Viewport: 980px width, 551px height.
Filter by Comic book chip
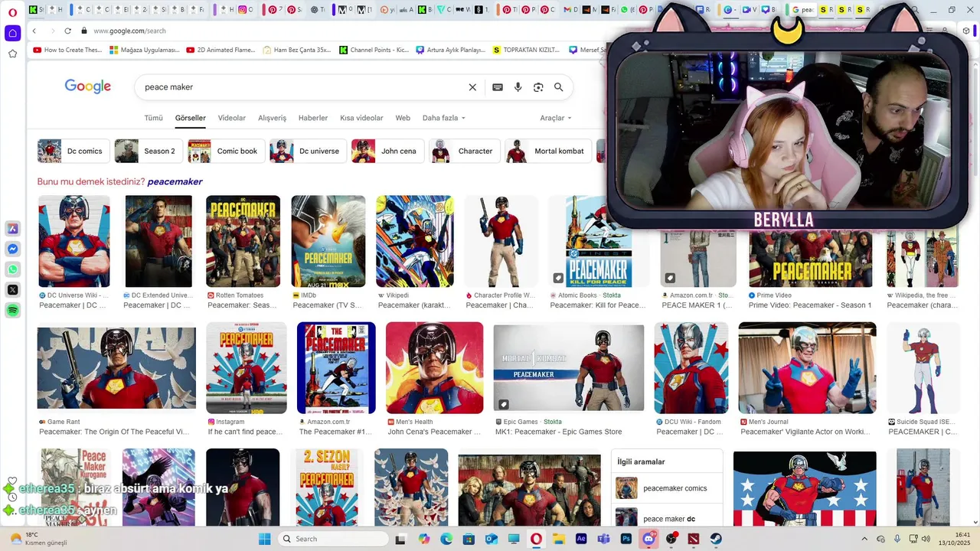click(226, 151)
